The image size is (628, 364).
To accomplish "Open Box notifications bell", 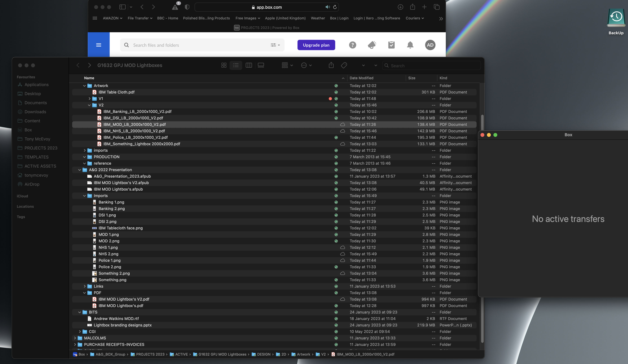I will pos(410,45).
